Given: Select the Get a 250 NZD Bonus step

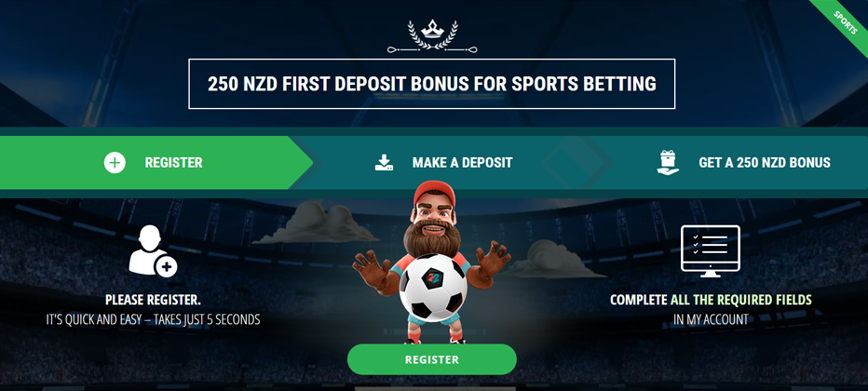Looking at the screenshot, I should pyautogui.click(x=743, y=163).
